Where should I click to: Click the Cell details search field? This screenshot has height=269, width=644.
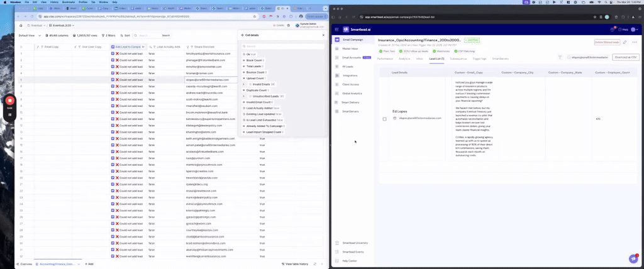[x=283, y=47]
